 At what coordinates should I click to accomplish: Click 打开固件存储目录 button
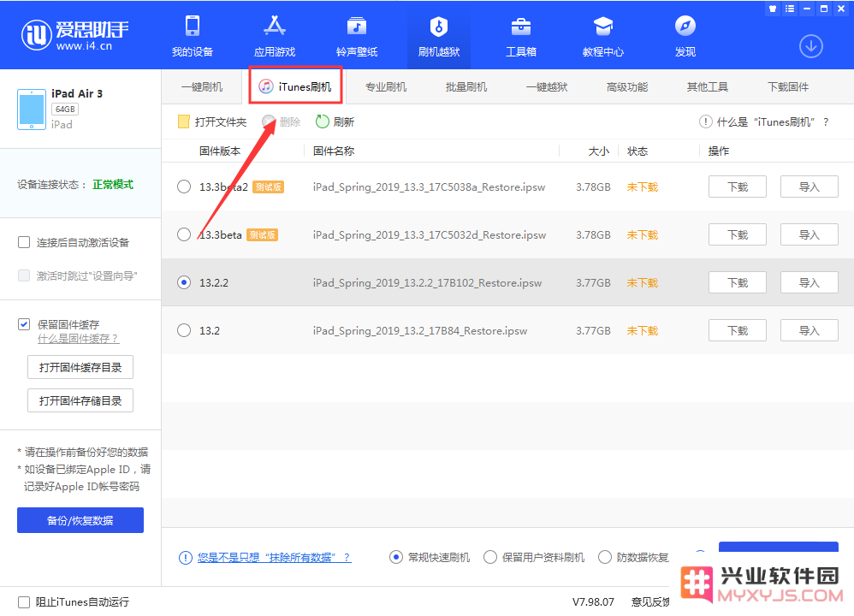point(80,401)
